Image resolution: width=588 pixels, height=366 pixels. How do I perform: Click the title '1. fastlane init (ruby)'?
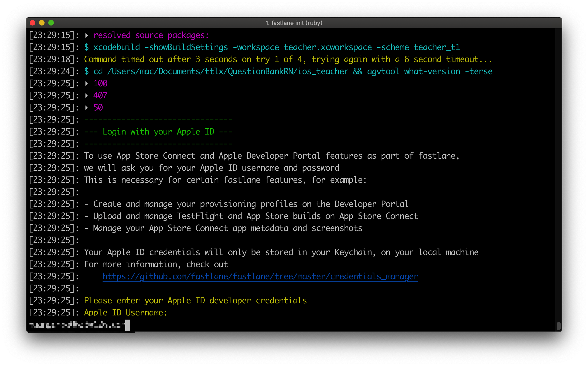click(294, 23)
